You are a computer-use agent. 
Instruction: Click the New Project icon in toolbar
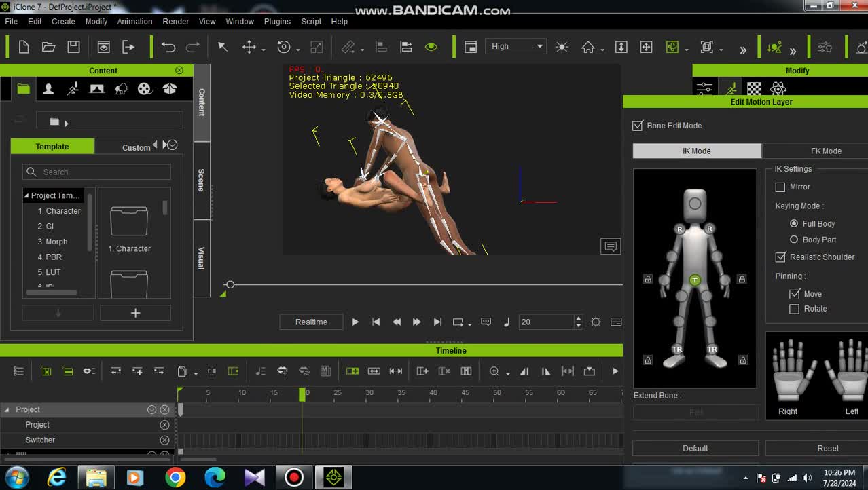point(24,47)
